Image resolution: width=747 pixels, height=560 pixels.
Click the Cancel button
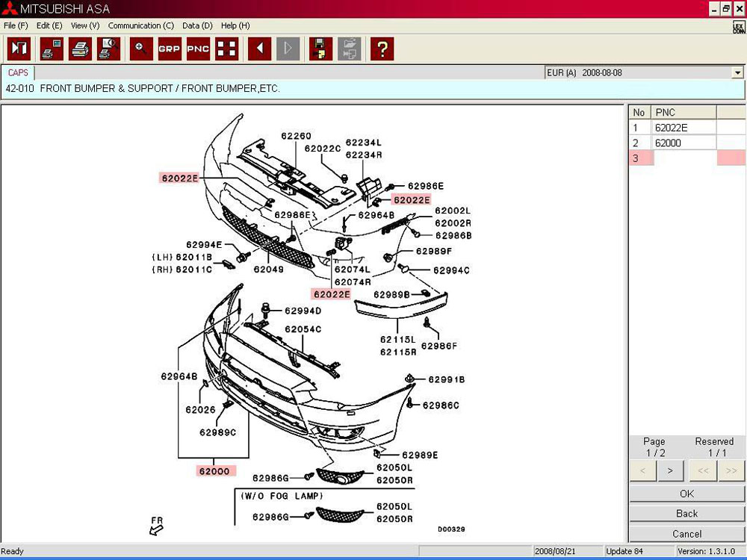[x=686, y=534]
